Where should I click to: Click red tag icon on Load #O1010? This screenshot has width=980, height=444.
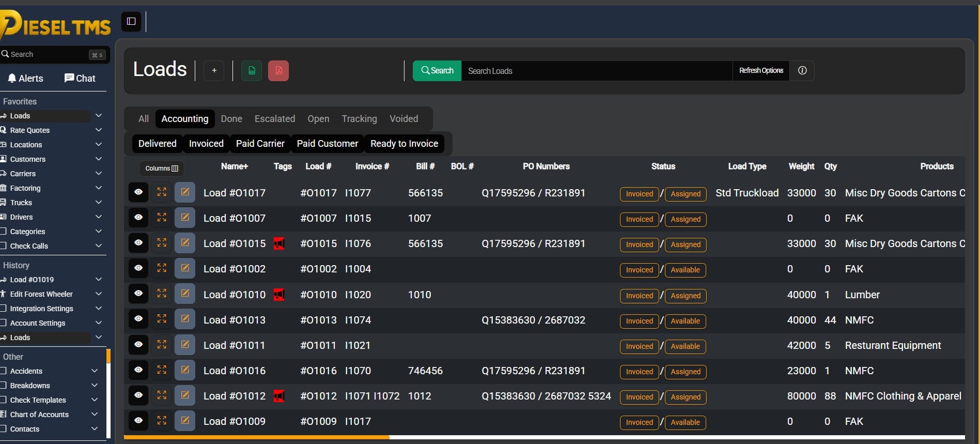pyautogui.click(x=279, y=295)
